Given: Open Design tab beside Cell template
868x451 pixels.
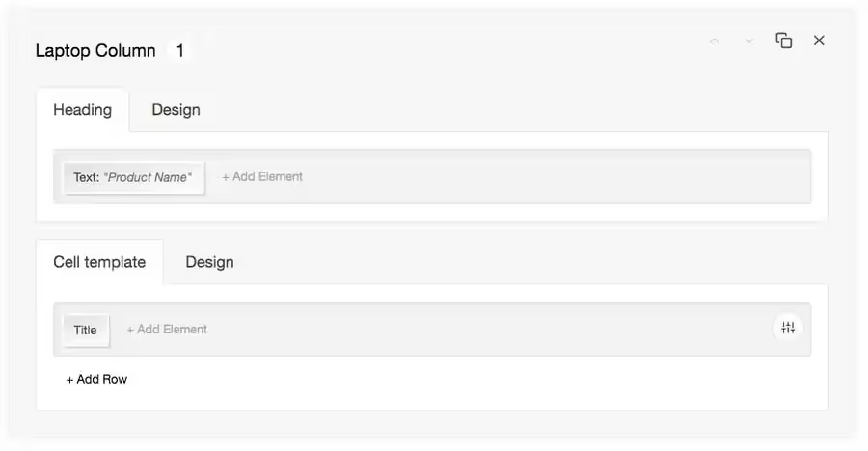Looking at the screenshot, I should (209, 262).
